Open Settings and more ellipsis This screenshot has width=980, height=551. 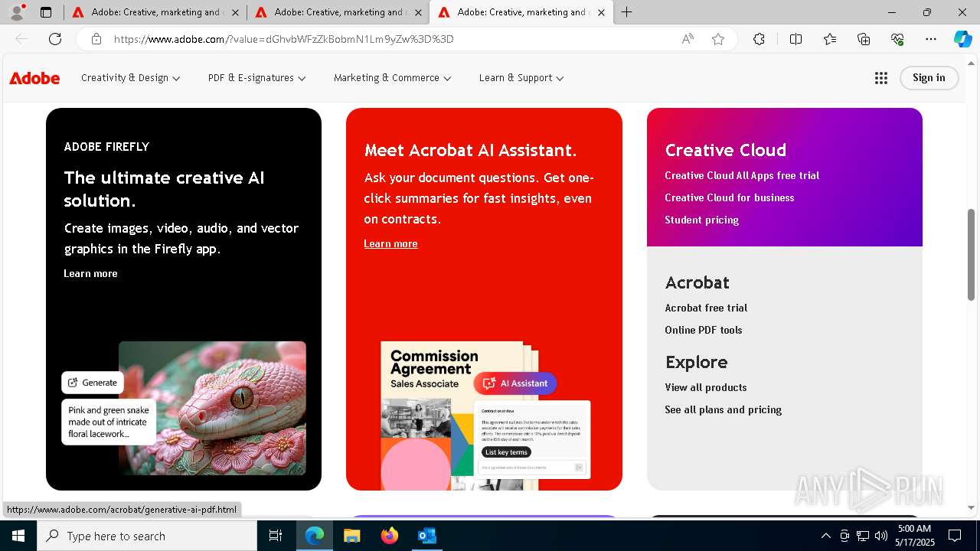pos(931,39)
